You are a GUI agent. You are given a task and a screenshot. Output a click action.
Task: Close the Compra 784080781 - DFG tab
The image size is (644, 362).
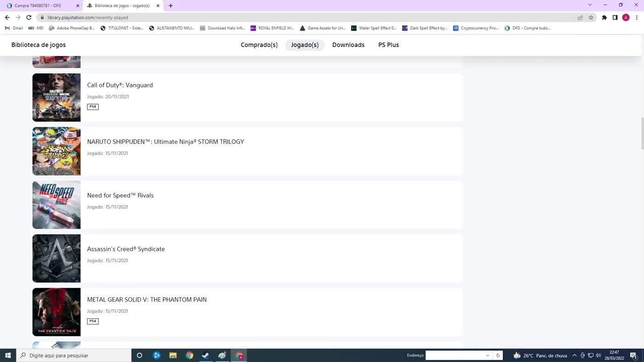pos(78,6)
